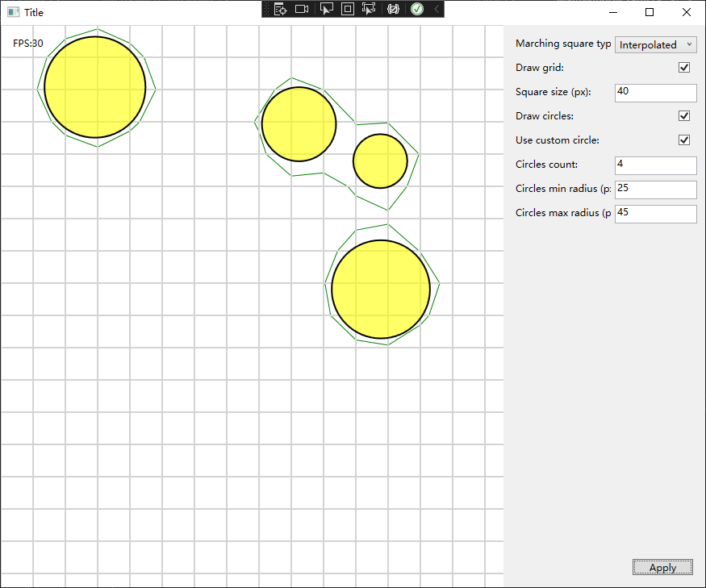Click the Square size input field
The image size is (706, 588).
655,93
